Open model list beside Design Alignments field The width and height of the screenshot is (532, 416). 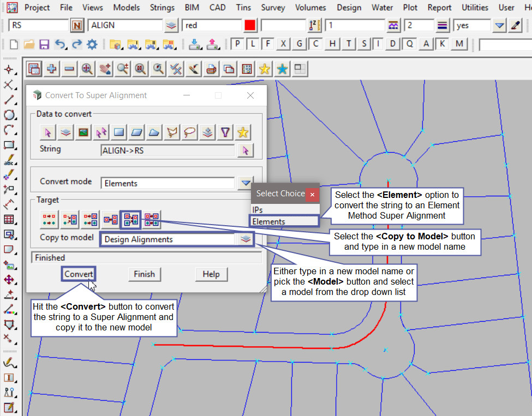point(246,239)
